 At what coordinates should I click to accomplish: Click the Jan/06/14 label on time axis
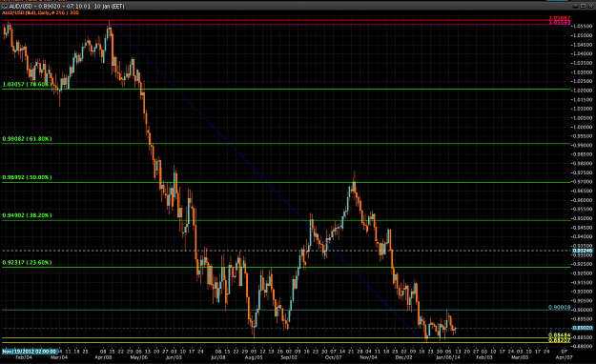click(x=448, y=357)
